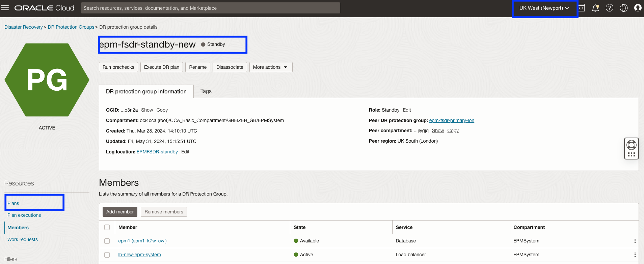Screen dimensions: 644x264
Task: Copy the peer compartment OCID
Action: click(453, 130)
